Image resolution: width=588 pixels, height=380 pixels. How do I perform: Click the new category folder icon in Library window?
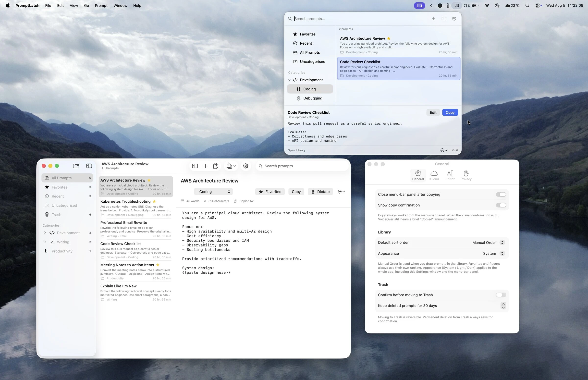pos(76,166)
